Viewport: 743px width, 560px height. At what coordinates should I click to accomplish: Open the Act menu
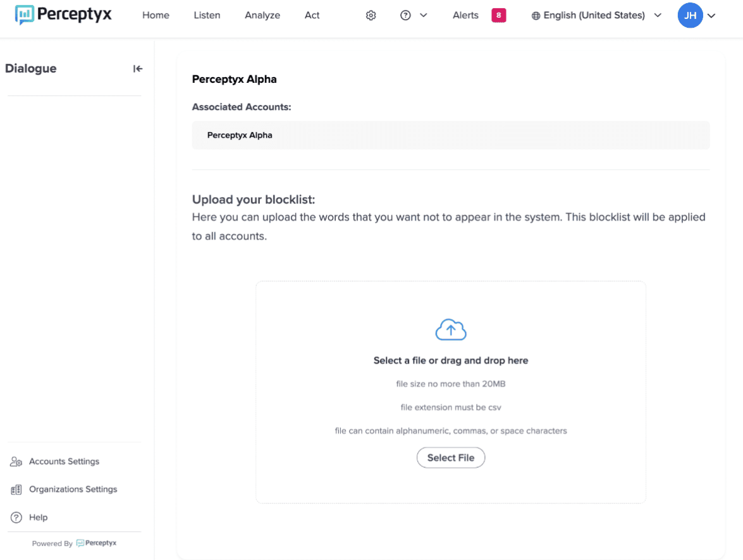click(312, 15)
